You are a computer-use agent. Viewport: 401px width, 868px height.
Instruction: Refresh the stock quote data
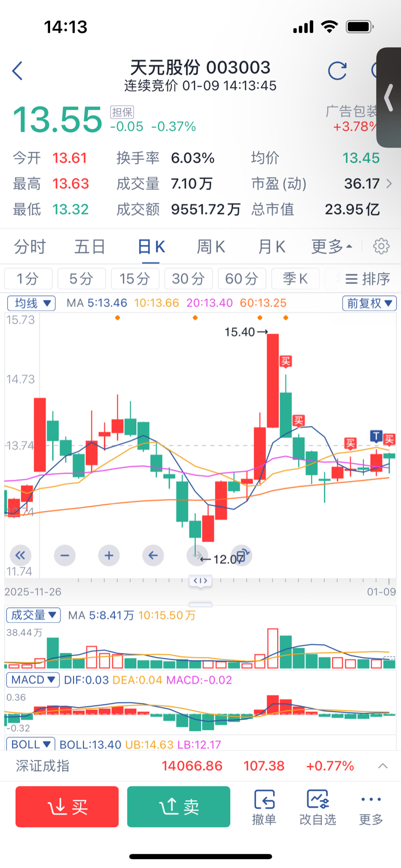point(337,70)
